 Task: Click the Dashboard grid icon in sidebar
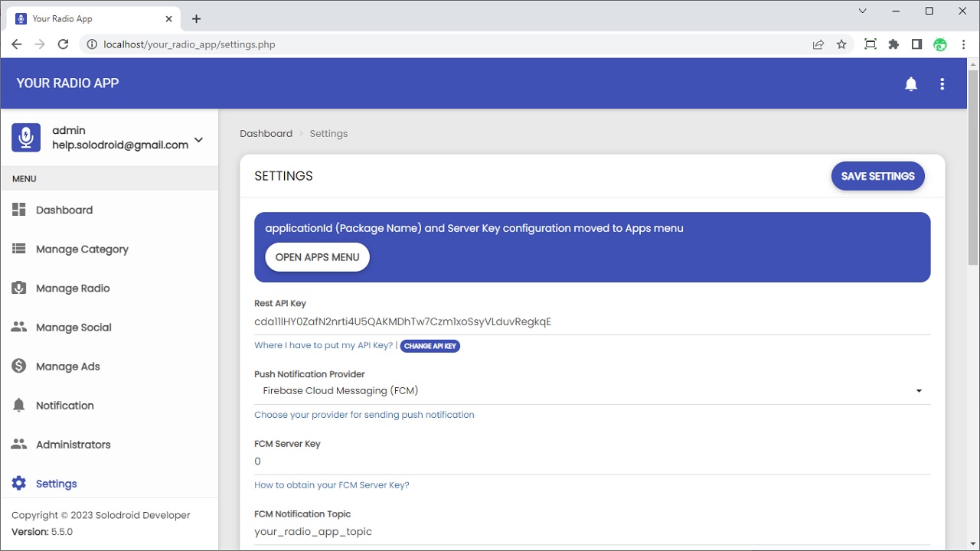point(19,210)
